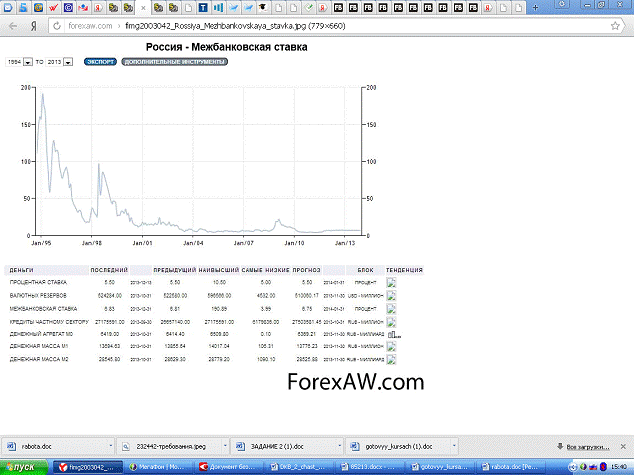Click the system tray clock showing 15:40
Viewport: 634px width, 475px height.
click(619, 467)
